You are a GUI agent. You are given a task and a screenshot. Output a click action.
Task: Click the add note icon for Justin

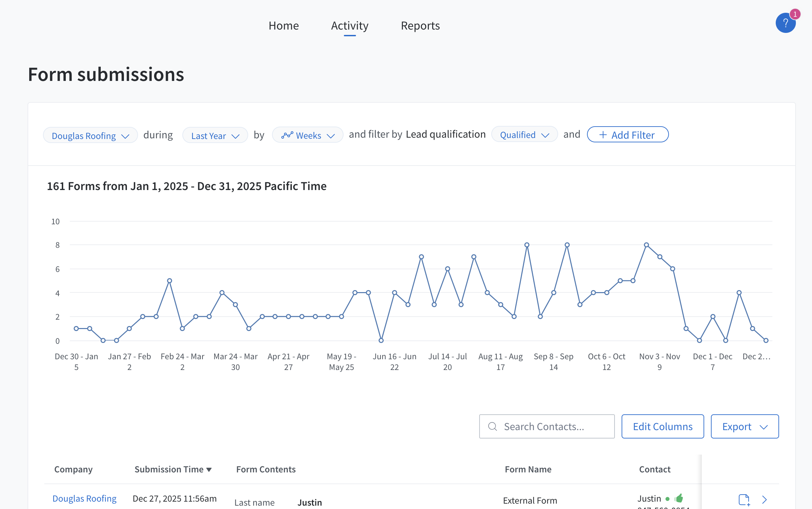tap(743, 500)
